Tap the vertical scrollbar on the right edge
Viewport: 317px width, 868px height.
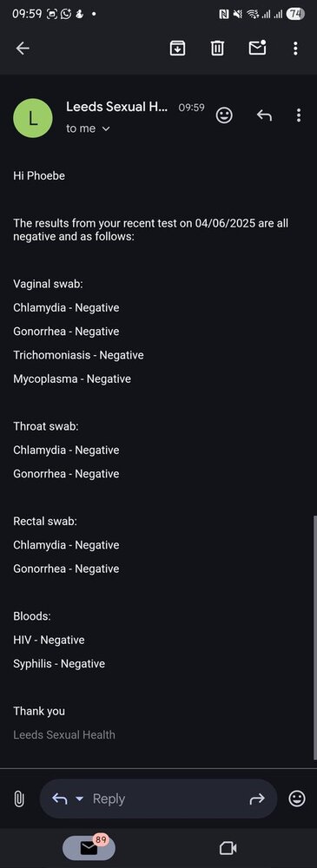point(315,636)
